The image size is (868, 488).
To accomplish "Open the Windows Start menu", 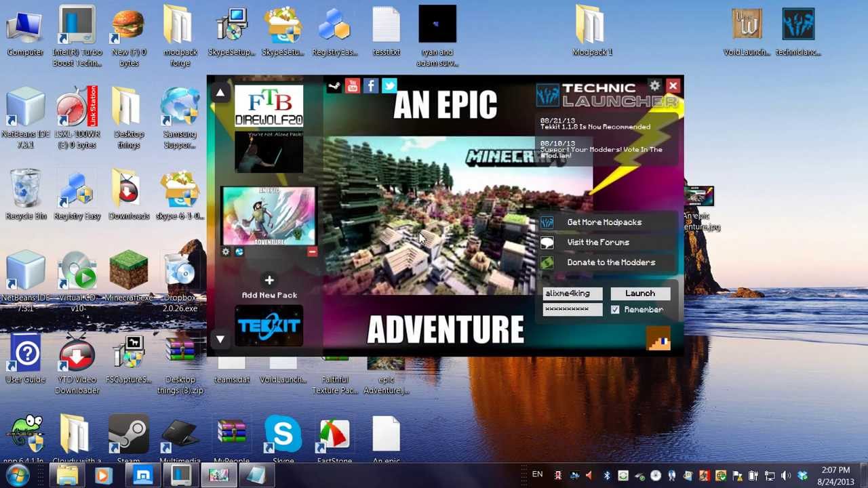I will pos(17,475).
